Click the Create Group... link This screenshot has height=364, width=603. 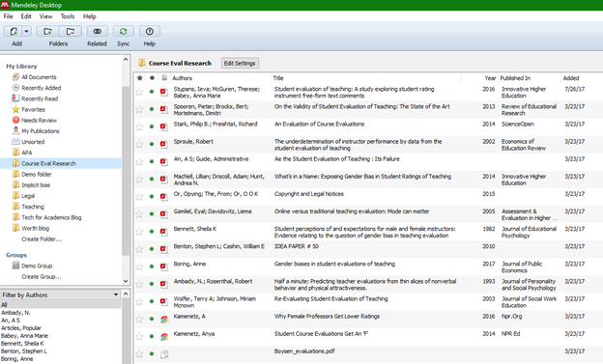pos(42,276)
